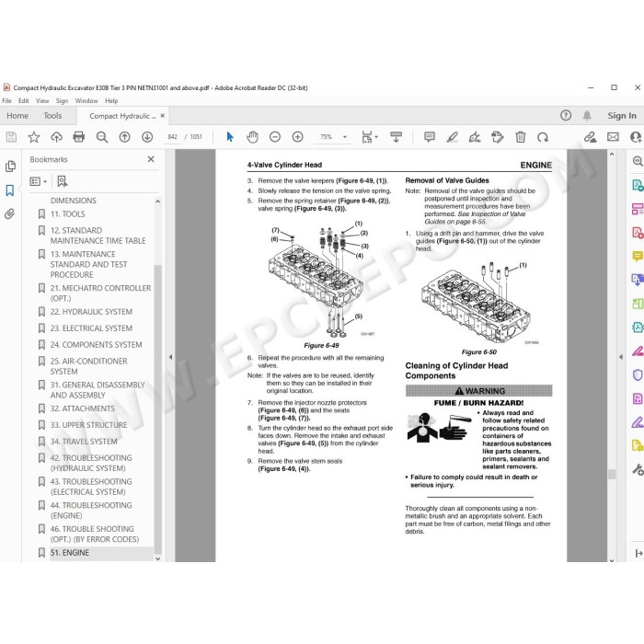Send file by email envelope icon
Image resolution: width=644 pixels, height=644 pixels.
(613, 137)
